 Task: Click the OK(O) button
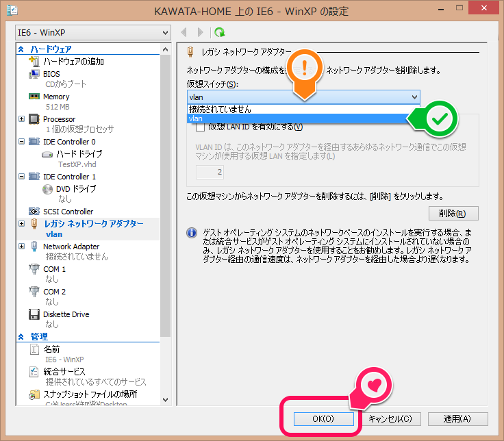pyautogui.click(x=324, y=419)
